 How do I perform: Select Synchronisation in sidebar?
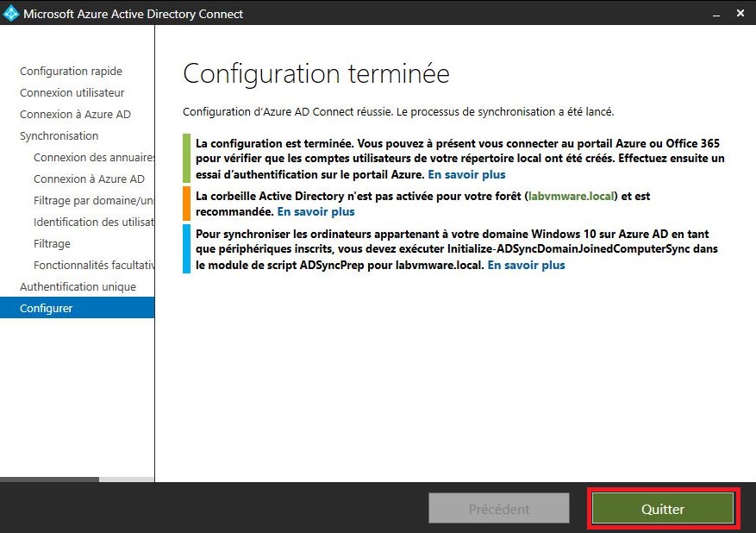(59, 136)
